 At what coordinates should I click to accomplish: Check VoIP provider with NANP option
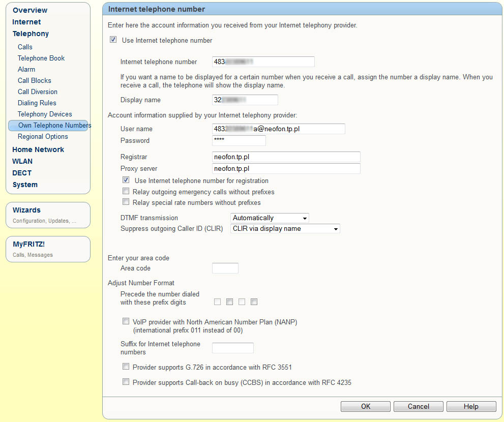point(126,321)
